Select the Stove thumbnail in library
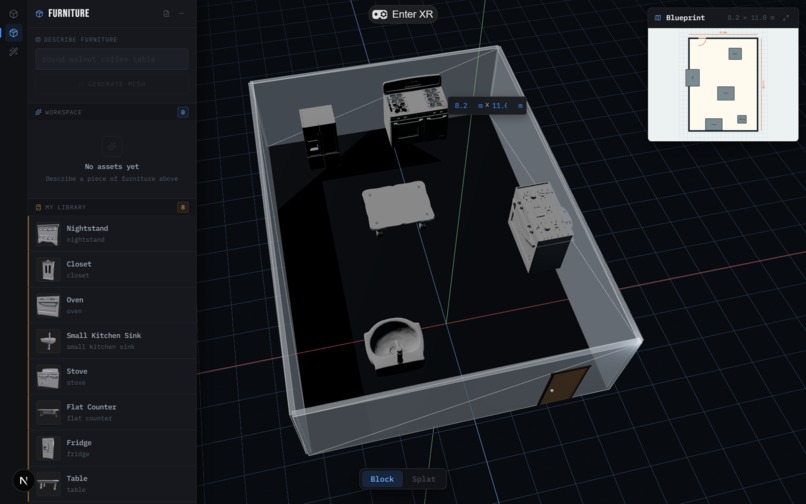Image resolution: width=806 pixels, height=504 pixels. coord(48,376)
